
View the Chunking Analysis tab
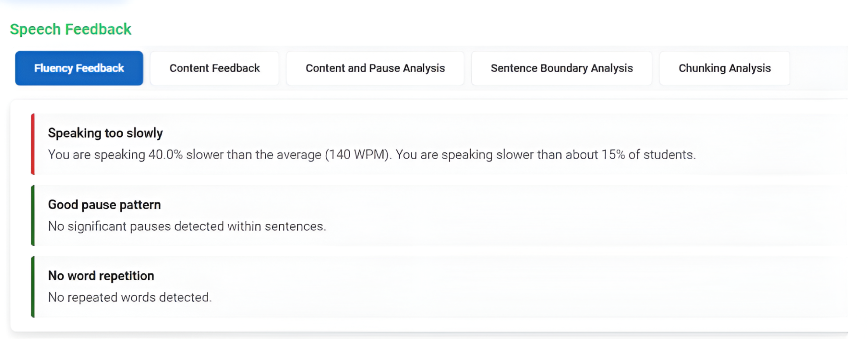point(724,68)
